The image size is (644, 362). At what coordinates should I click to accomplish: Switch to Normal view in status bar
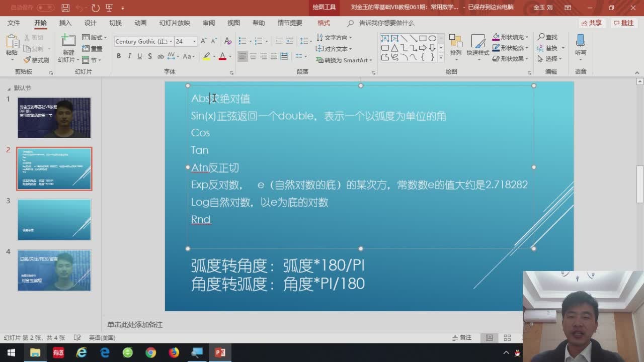pyautogui.click(x=489, y=338)
